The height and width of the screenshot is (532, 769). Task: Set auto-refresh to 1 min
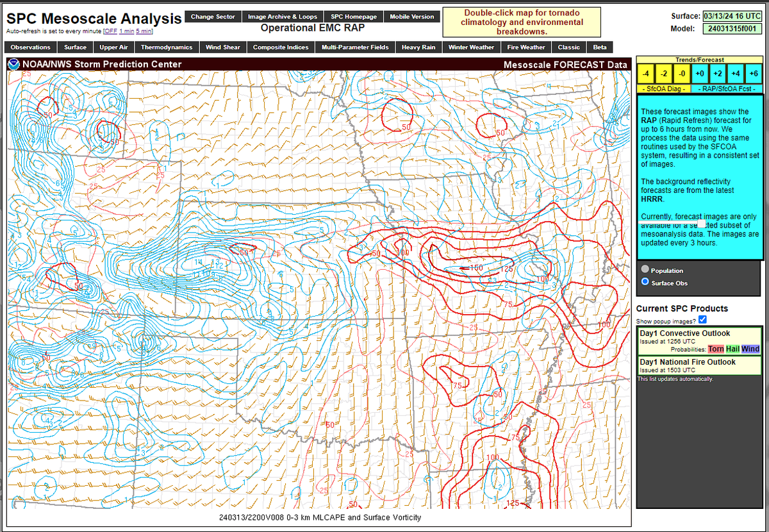[x=126, y=31]
